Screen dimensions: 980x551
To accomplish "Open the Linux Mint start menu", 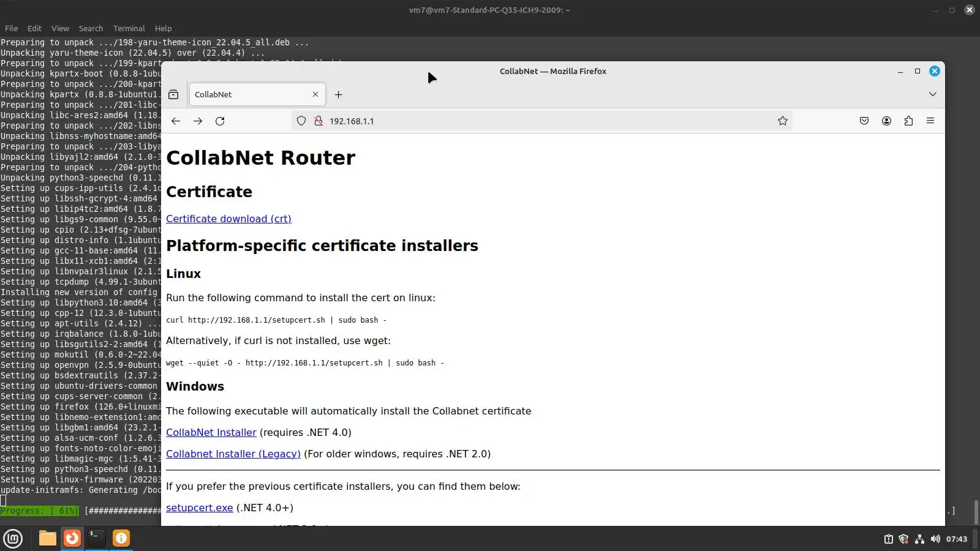I will tap(13, 538).
